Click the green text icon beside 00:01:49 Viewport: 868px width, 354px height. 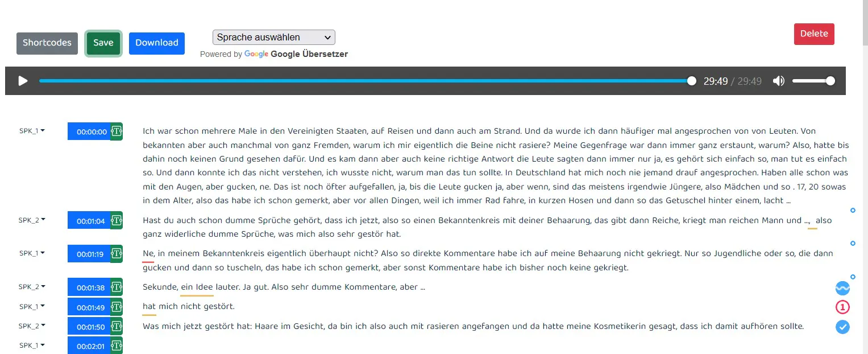[x=117, y=307]
